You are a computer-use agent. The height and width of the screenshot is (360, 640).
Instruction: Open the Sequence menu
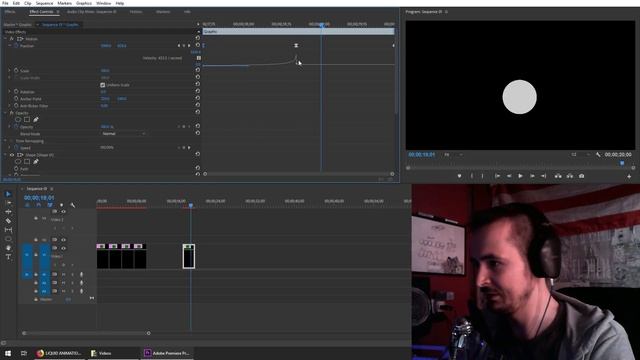(44, 3)
